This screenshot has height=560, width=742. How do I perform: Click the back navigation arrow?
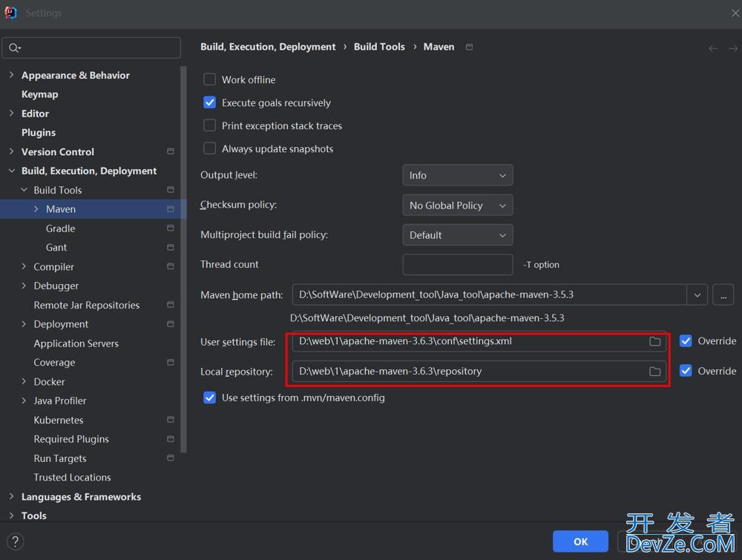coord(713,48)
